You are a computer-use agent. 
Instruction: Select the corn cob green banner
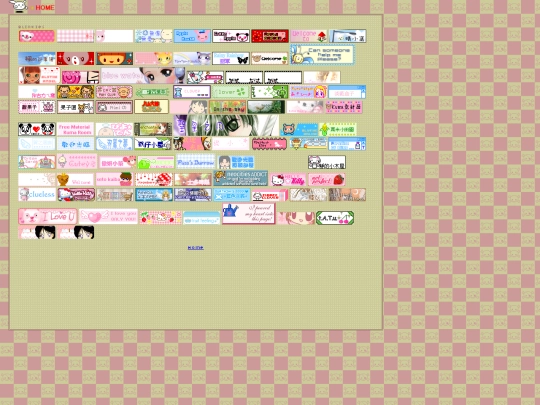click(x=338, y=129)
